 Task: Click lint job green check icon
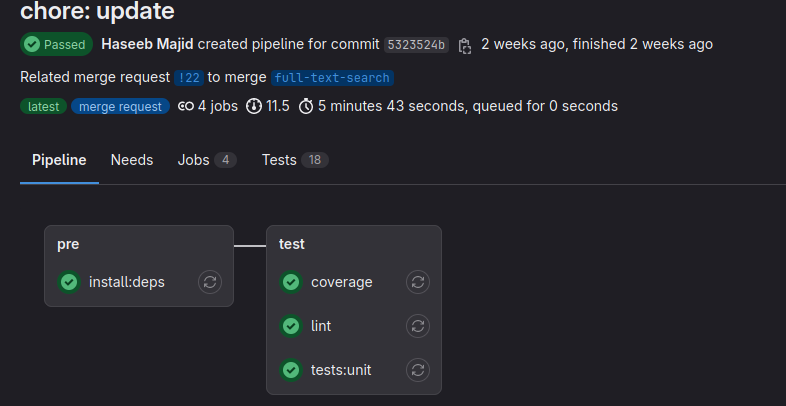(x=291, y=326)
